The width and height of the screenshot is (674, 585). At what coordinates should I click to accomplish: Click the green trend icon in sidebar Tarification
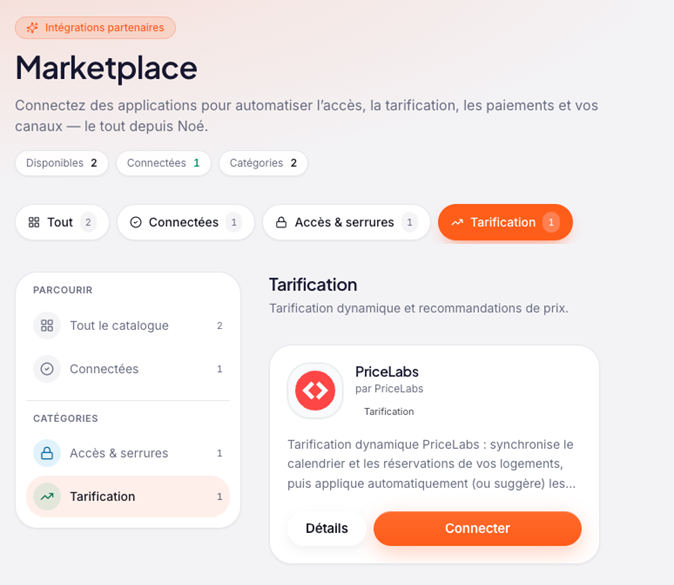(x=47, y=496)
